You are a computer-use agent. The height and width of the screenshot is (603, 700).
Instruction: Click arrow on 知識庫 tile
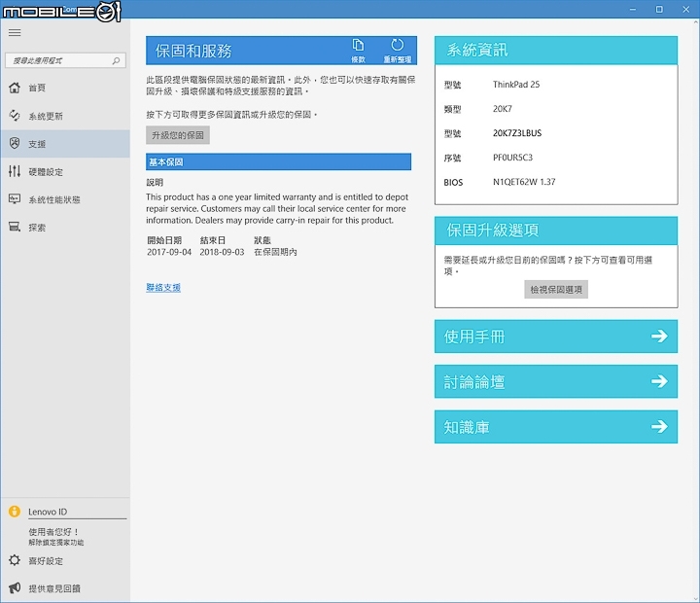click(659, 427)
